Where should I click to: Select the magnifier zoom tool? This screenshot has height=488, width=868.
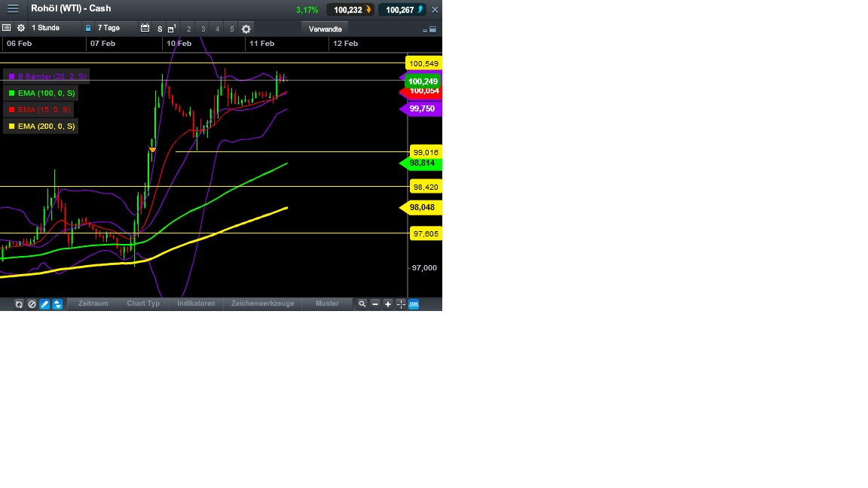coord(362,303)
